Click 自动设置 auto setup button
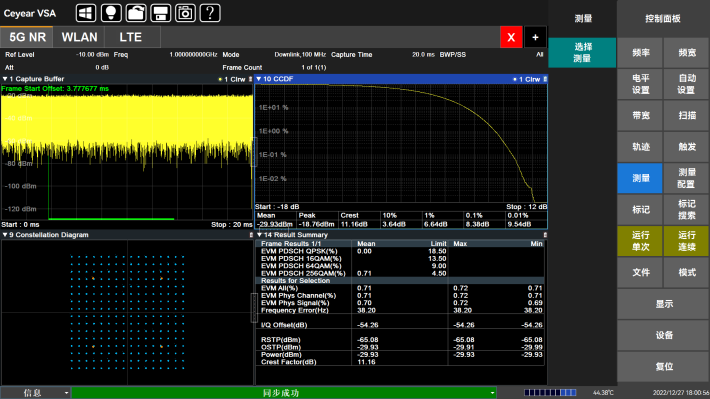The height and width of the screenshot is (399, 710). (686, 84)
